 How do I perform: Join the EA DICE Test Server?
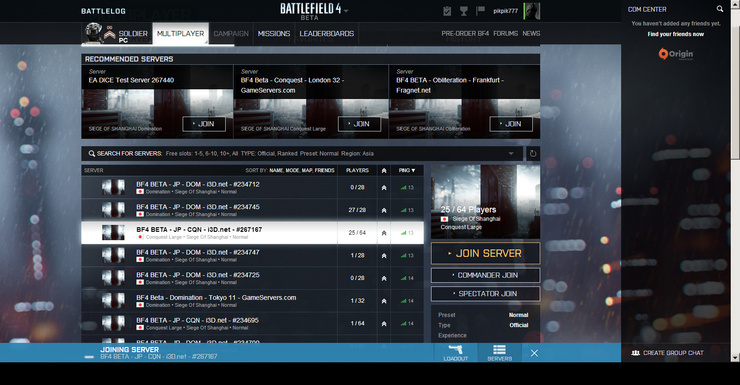click(204, 124)
